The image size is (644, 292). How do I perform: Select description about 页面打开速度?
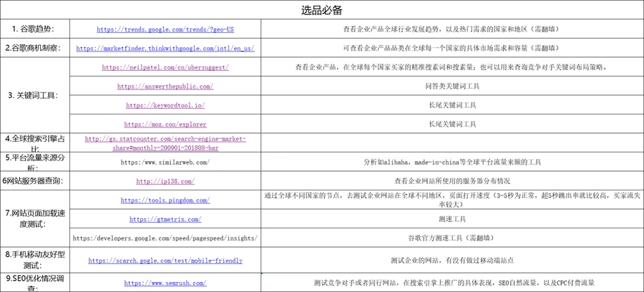[452, 200]
